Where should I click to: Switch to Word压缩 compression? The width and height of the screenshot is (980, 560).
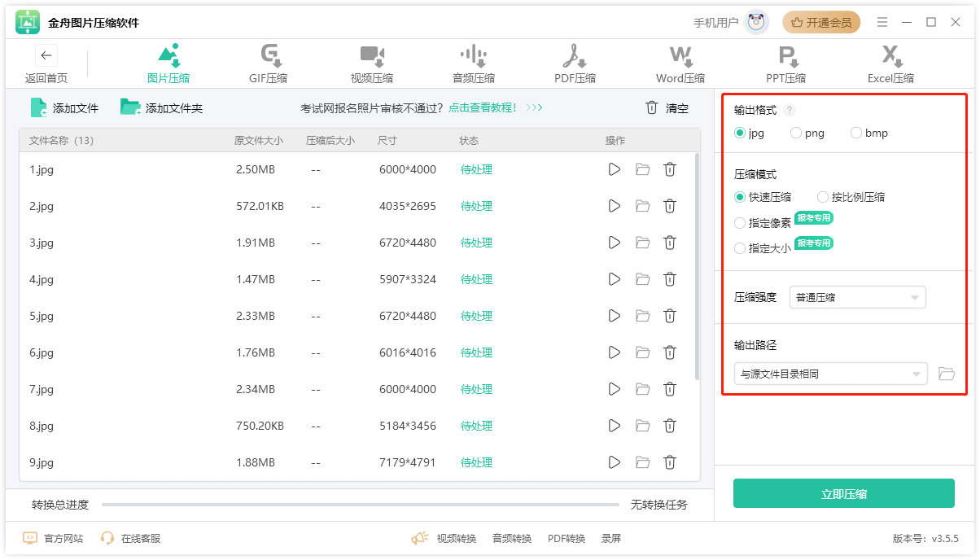pos(680,63)
